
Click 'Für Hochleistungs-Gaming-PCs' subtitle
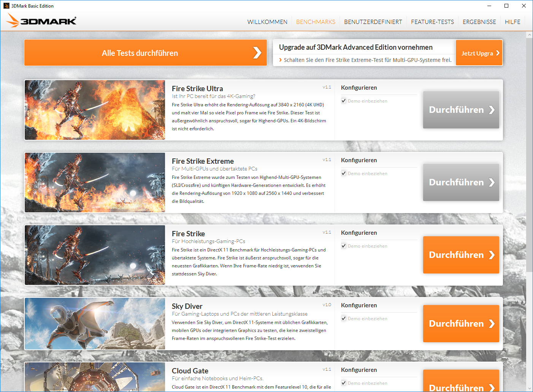pos(208,241)
